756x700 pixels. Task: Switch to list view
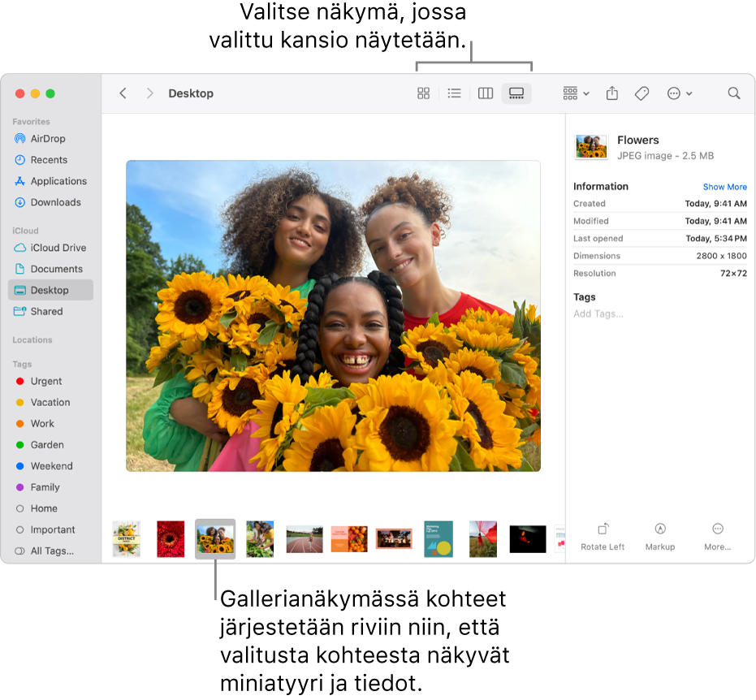pos(455,93)
